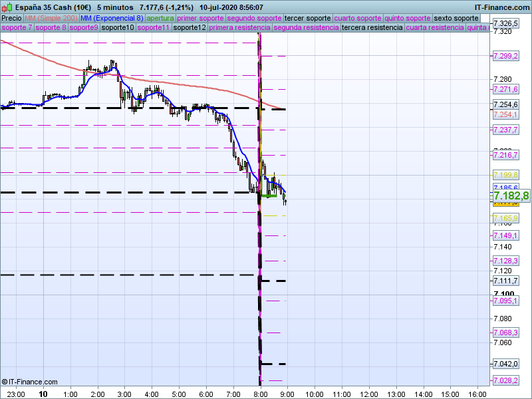The image size is (532, 399).
Task: Click the tercer soporte legend label
Action: click(307, 18)
